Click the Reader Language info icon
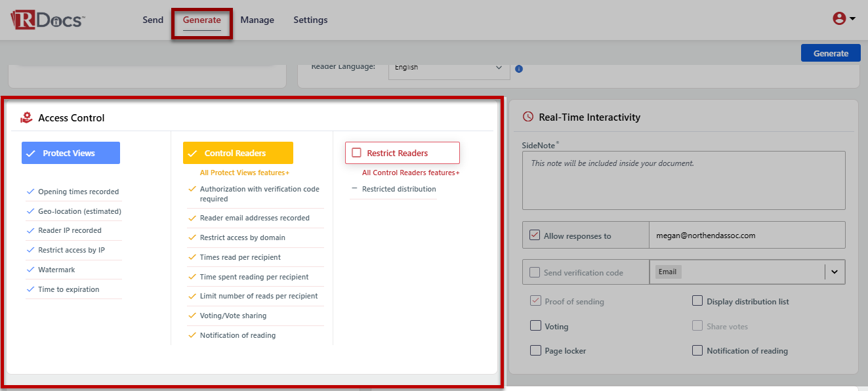 519,69
